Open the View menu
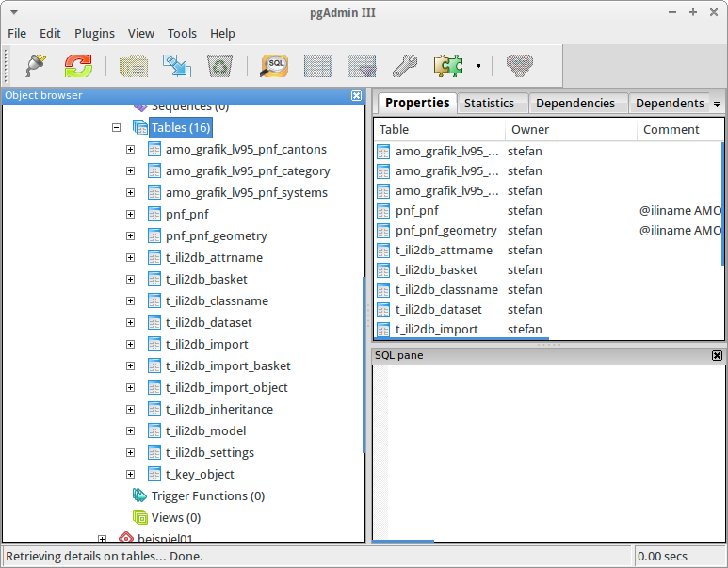The image size is (728, 568). 141,33
